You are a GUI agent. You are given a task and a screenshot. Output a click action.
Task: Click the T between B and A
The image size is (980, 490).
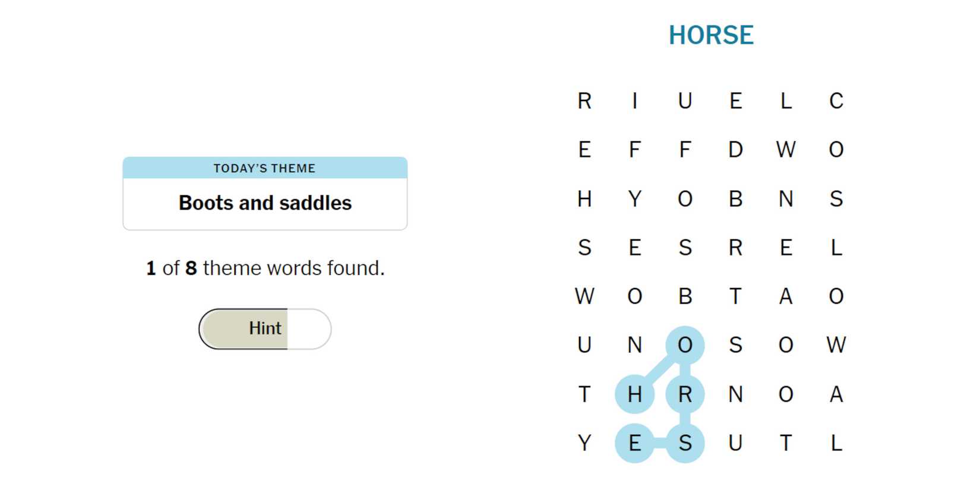pyautogui.click(x=735, y=296)
